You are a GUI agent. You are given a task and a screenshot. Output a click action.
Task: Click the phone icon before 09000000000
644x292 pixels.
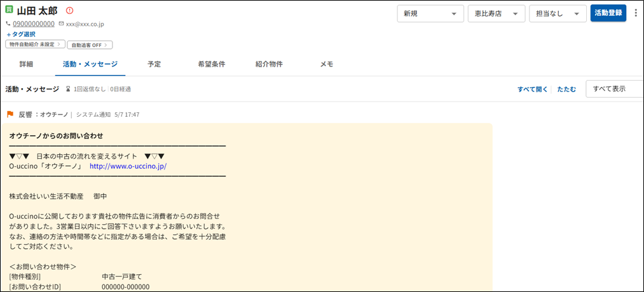(8, 23)
